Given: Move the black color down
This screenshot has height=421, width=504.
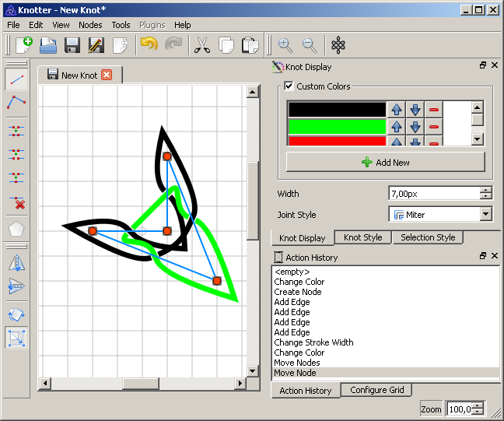Looking at the screenshot, I should (415, 110).
